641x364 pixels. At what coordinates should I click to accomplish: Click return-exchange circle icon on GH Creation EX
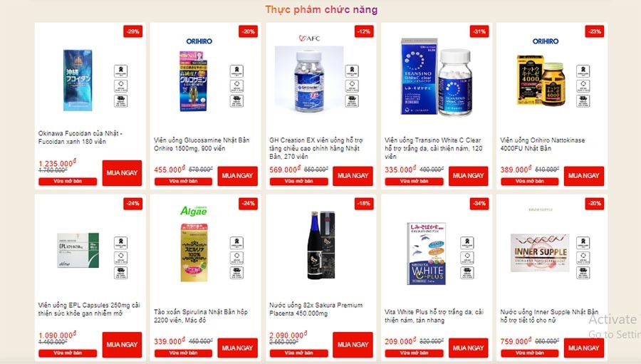[x=352, y=86]
